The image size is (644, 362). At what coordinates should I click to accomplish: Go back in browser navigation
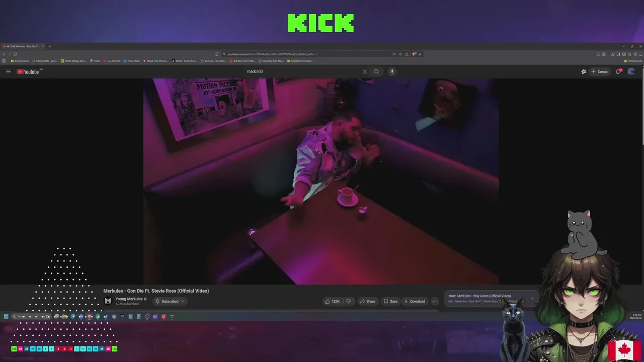point(4,54)
